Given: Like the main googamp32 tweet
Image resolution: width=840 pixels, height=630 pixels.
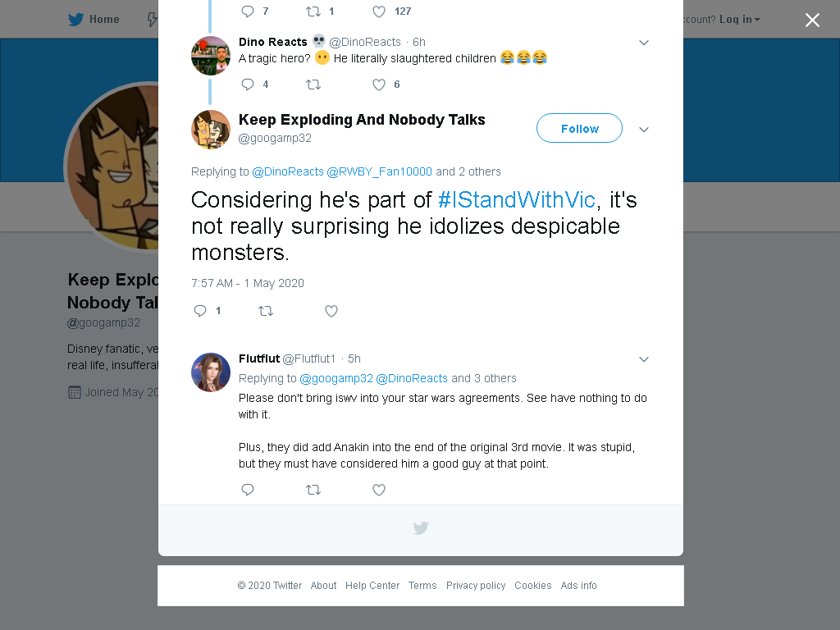Looking at the screenshot, I should pyautogui.click(x=331, y=311).
